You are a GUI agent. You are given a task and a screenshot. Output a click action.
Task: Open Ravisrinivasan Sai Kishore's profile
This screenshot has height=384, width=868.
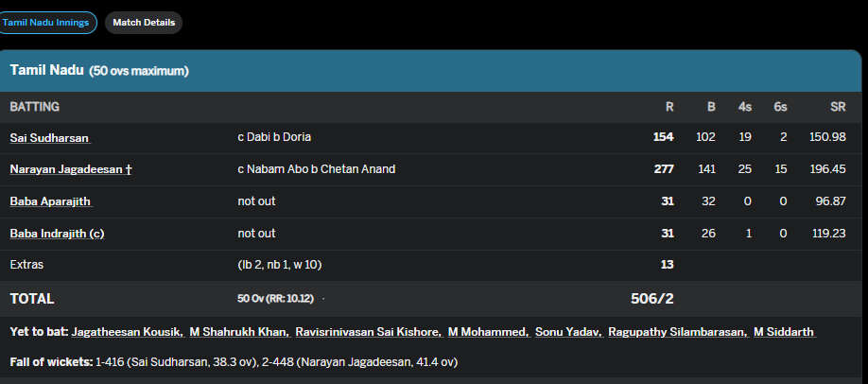[x=367, y=332]
